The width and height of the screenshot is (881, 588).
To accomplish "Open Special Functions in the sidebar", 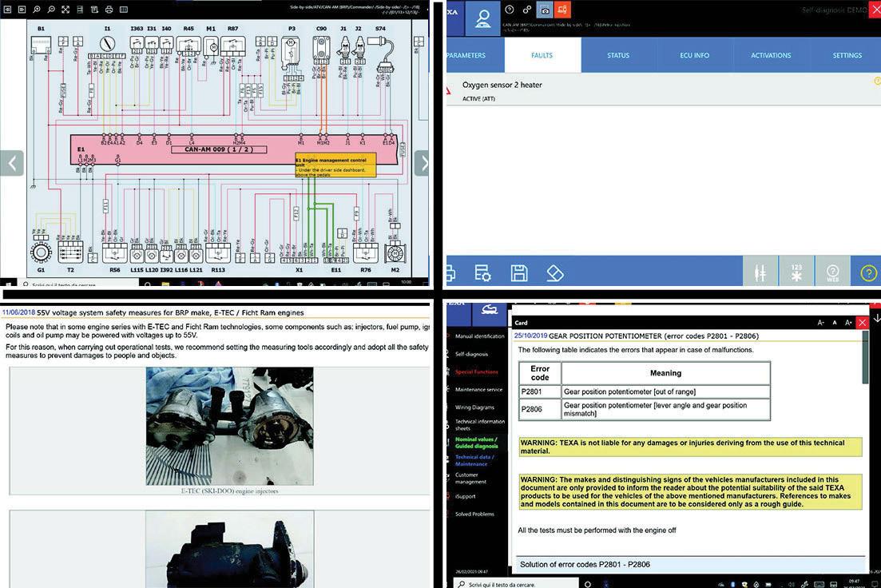I will click(x=477, y=371).
